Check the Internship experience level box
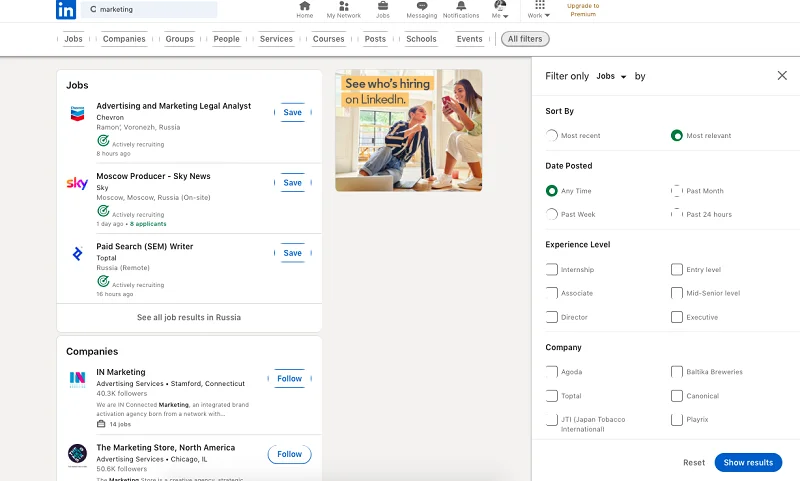This screenshot has width=800, height=481. [552, 269]
